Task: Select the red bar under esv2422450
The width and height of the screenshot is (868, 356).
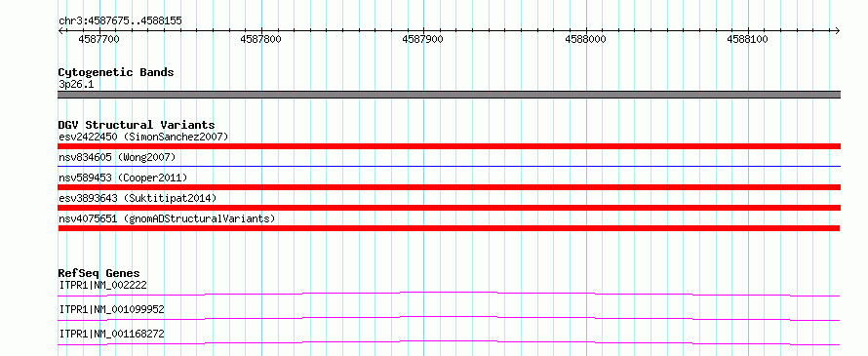Action: pyautogui.click(x=449, y=146)
